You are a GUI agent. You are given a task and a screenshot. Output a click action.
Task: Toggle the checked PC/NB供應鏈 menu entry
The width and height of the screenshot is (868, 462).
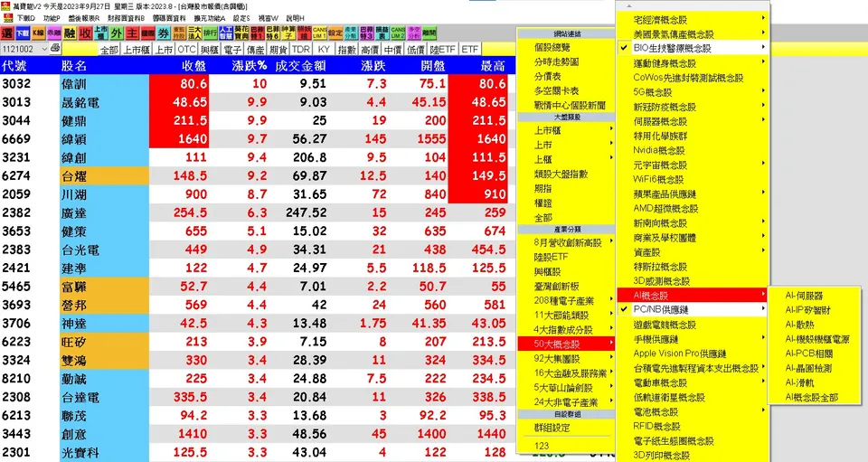[x=693, y=310]
